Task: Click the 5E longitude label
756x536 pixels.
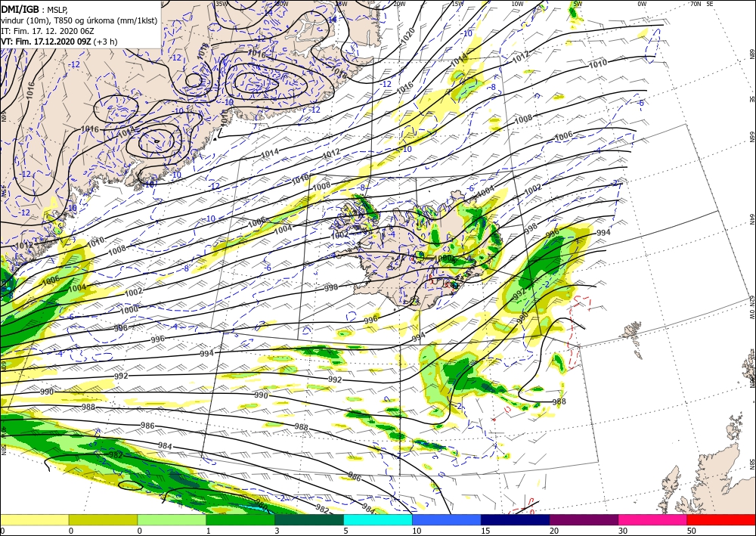Action: tap(710, 4)
